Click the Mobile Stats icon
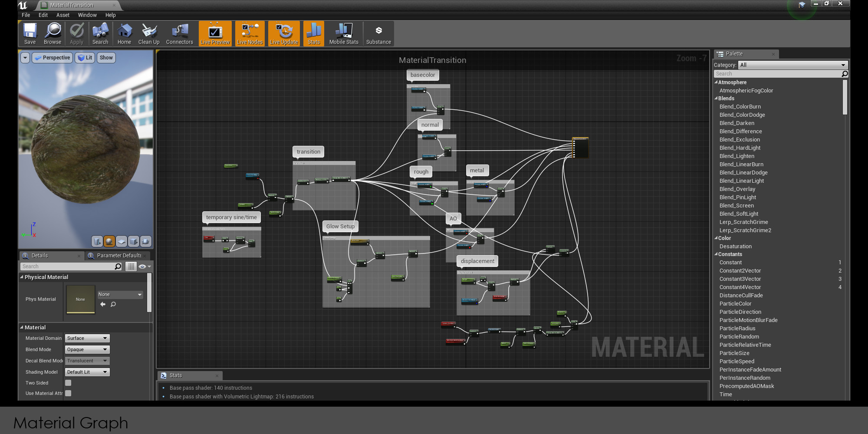 coord(344,33)
